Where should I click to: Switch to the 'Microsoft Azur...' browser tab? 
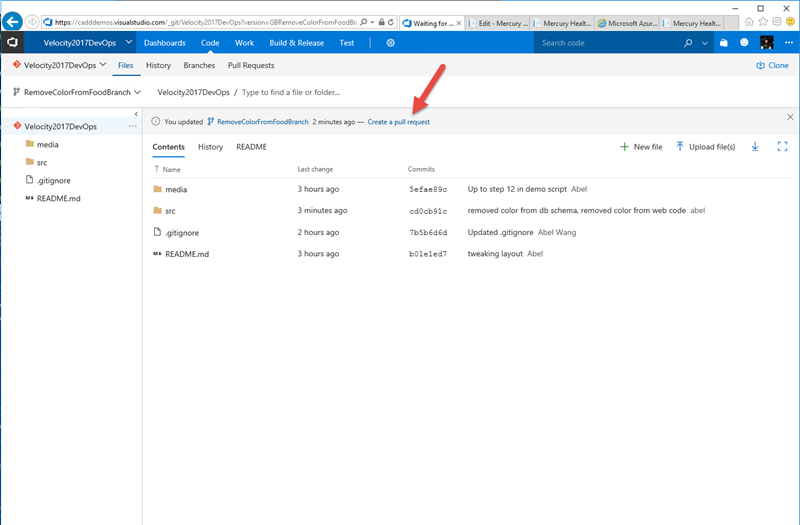point(628,23)
